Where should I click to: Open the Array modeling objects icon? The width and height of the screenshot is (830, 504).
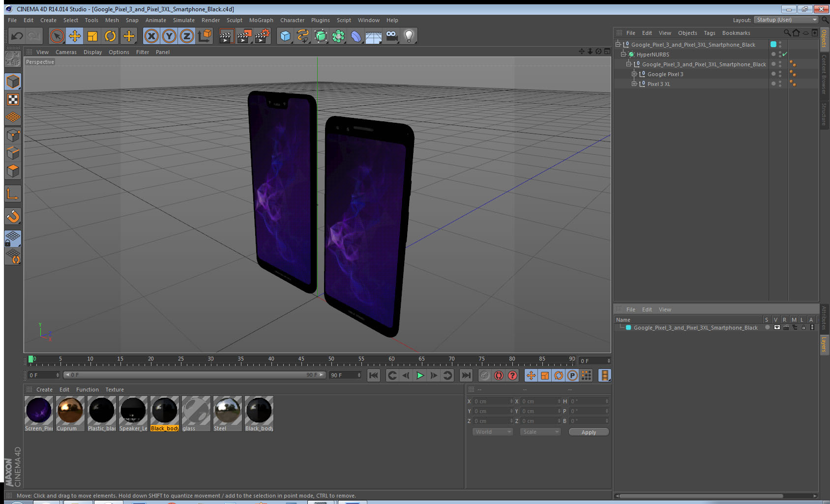click(x=338, y=36)
